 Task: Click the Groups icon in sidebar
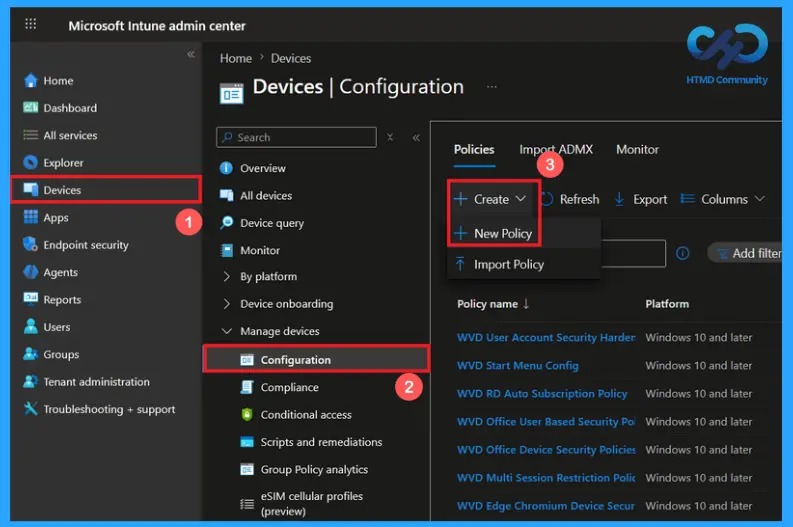[31, 354]
